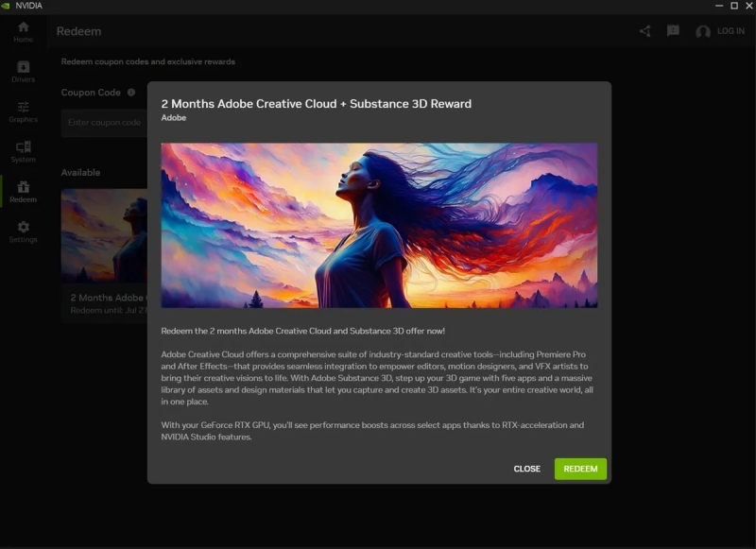Click the Redeem icon in the sidebar
The image size is (756, 549).
[x=22, y=191]
